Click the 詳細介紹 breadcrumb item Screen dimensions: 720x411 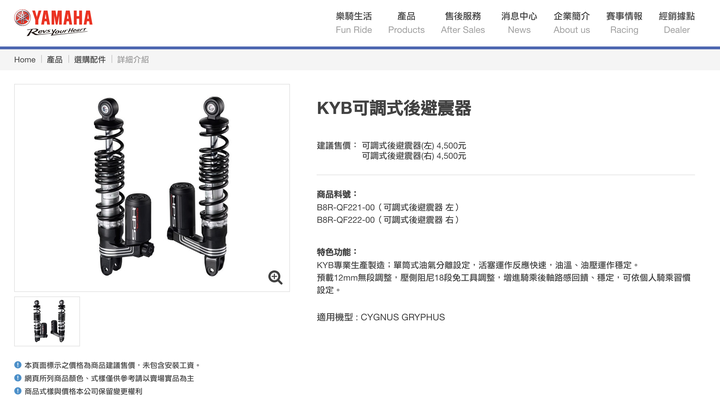[133, 60]
